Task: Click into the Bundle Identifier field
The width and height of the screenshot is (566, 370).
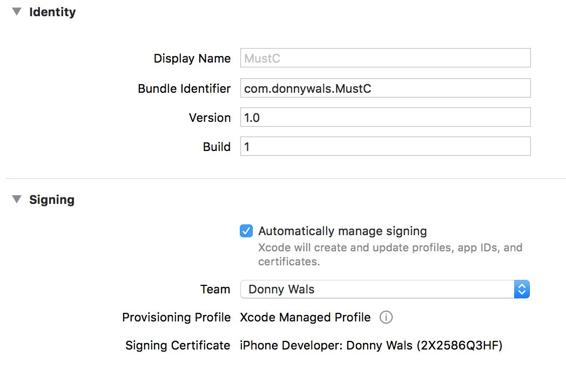Action: 385,88
